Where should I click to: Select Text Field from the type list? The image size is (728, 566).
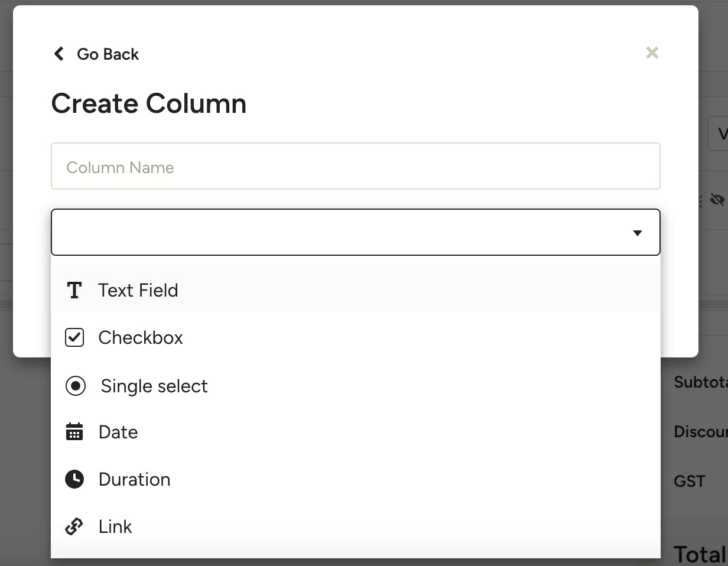point(138,290)
